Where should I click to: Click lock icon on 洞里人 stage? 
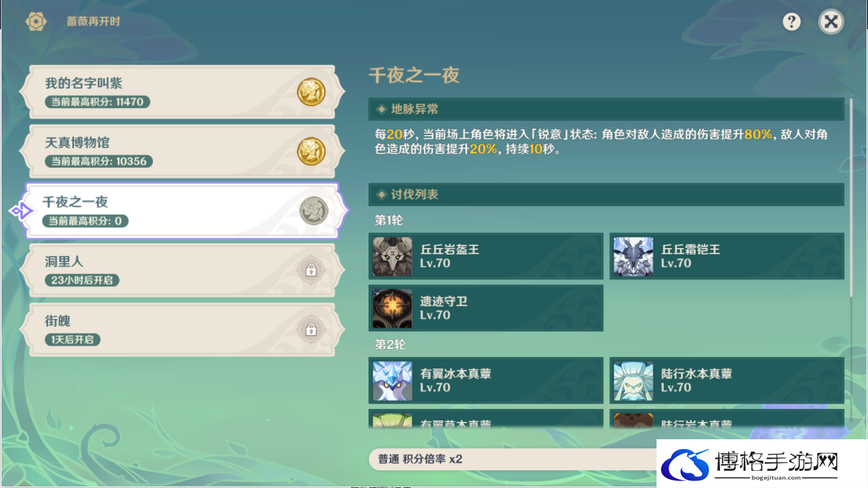pos(311,270)
